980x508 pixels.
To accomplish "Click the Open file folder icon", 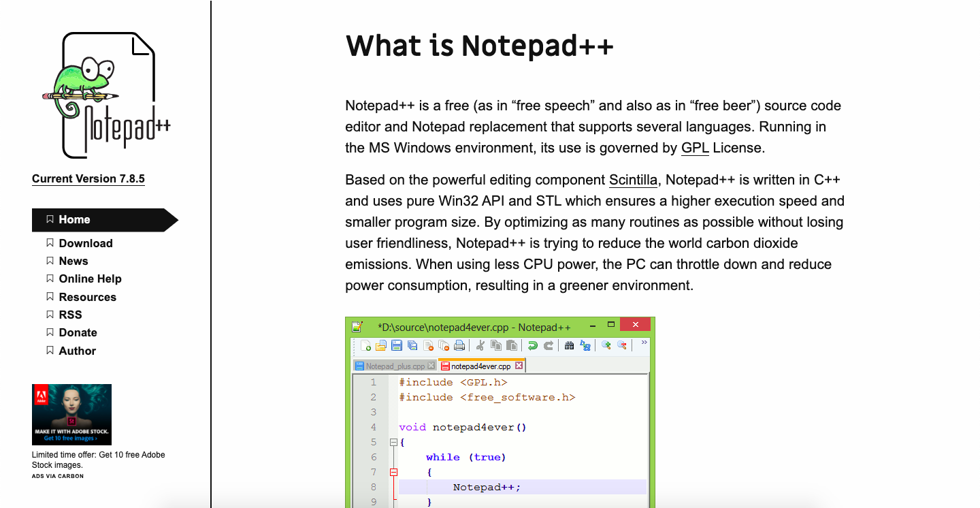I will click(x=381, y=345).
